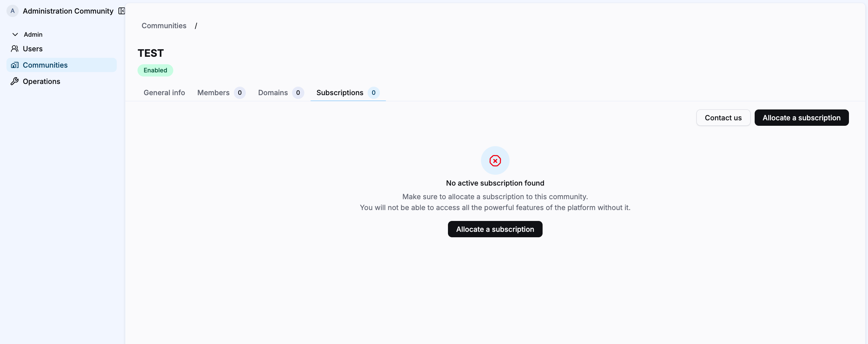
Task: Click the red no-subscription error icon
Action: click(495, 160)
